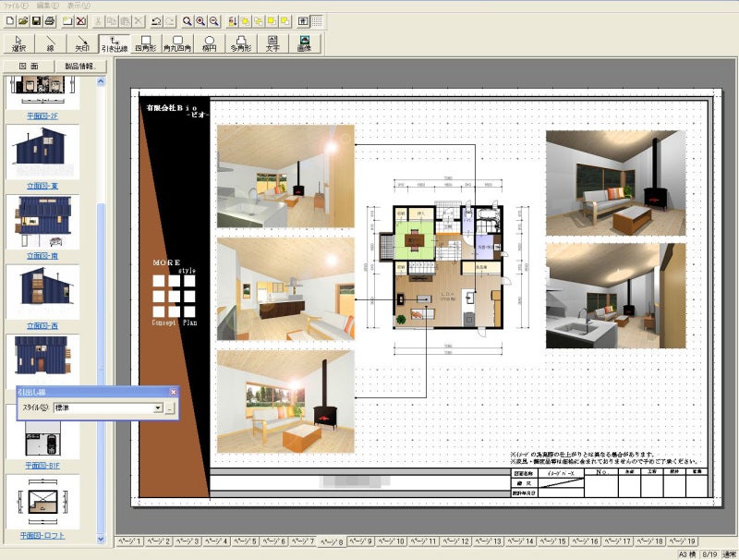Pick the 楕円 ellipse tool
Image resolution: width=739 pixels, height=560 pixels.
tap(209, 43)
